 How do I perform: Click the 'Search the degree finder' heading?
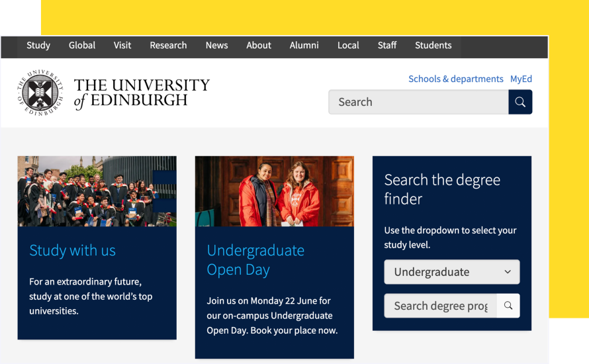click(x=442, y=189)
